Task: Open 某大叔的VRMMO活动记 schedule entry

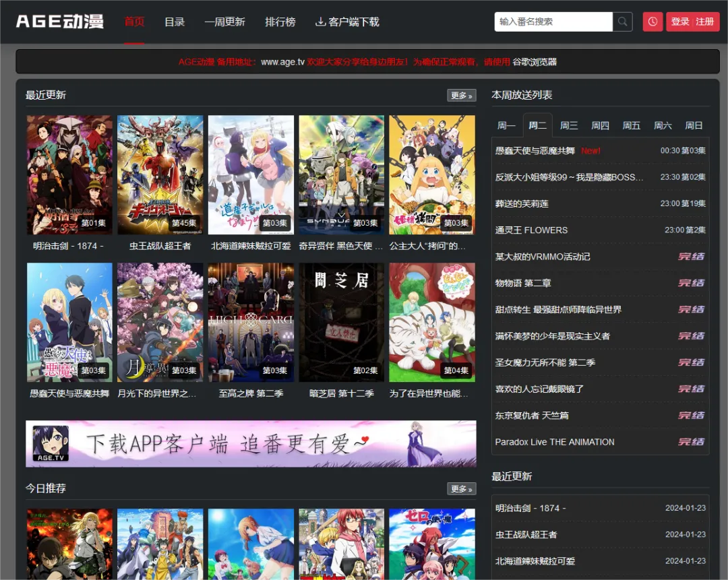Action: click(542, 257)
